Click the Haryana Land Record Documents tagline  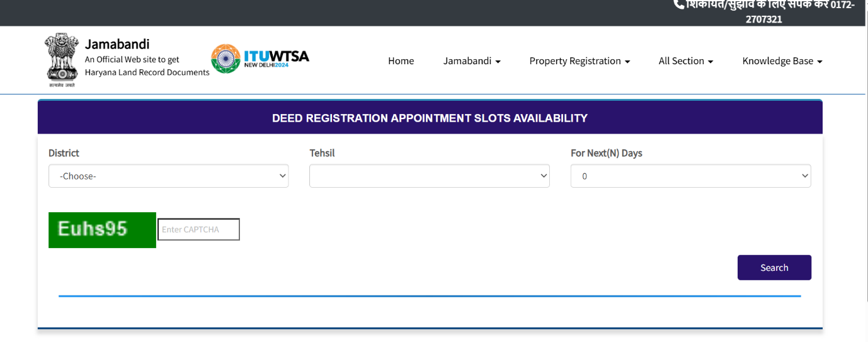(x=147, y=72)
